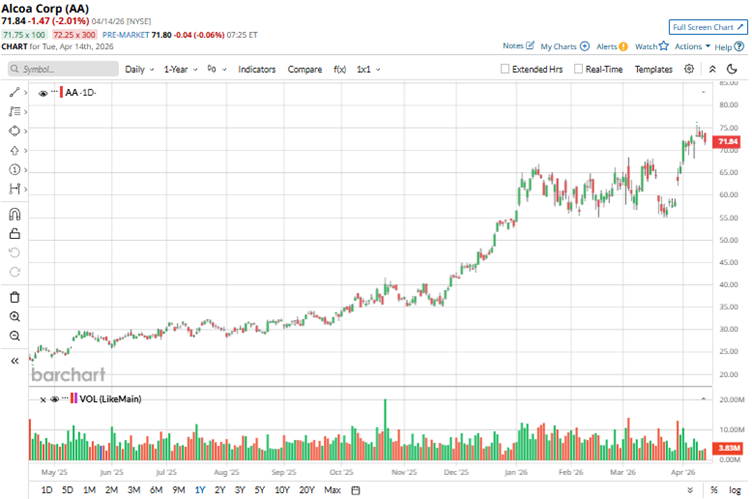
Task: Click the Alerts warning icon
Action: coord(623,47)
